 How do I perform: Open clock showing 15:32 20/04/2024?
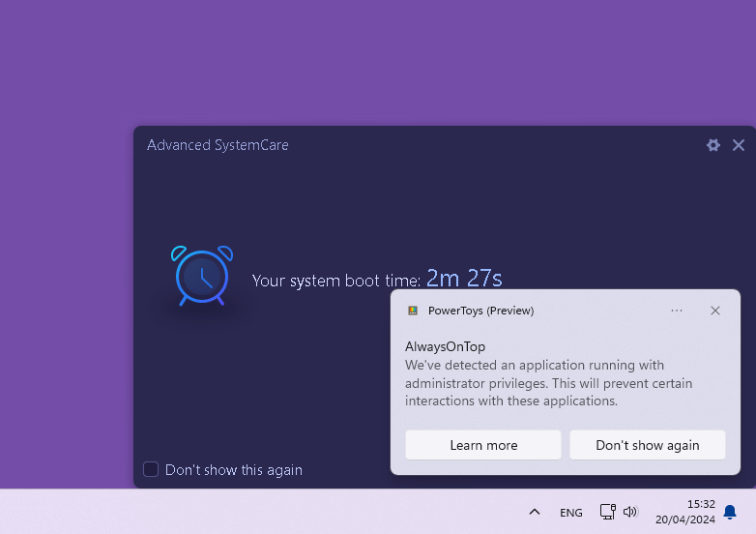[x=685, y=512]
